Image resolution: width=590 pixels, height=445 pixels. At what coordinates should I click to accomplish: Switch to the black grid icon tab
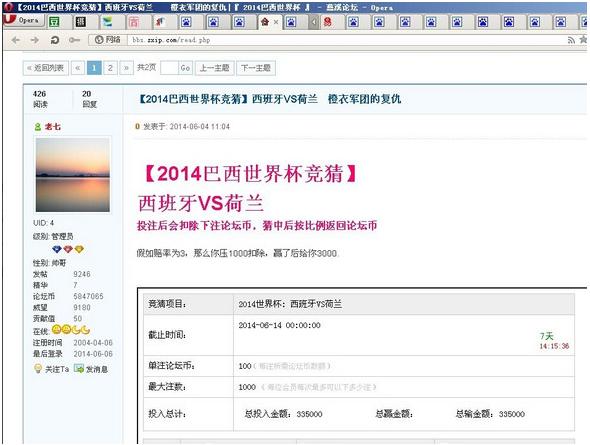pos(81,22)
